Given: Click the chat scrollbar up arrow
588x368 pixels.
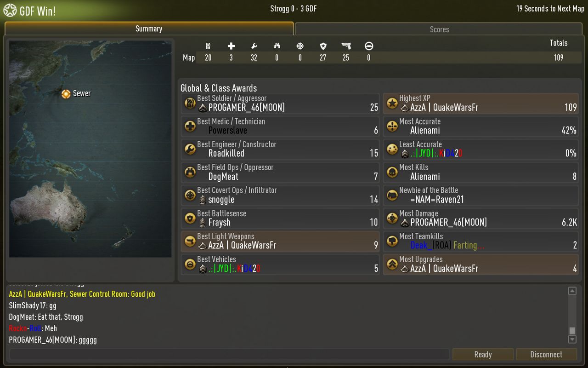Looking at the screenshot, I should (x=572, y=291).
